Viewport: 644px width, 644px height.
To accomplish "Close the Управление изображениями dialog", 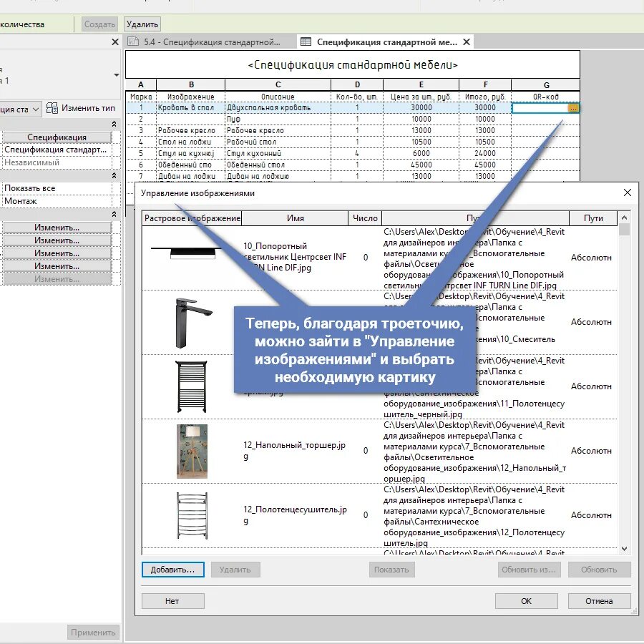I will coord(627,192).
